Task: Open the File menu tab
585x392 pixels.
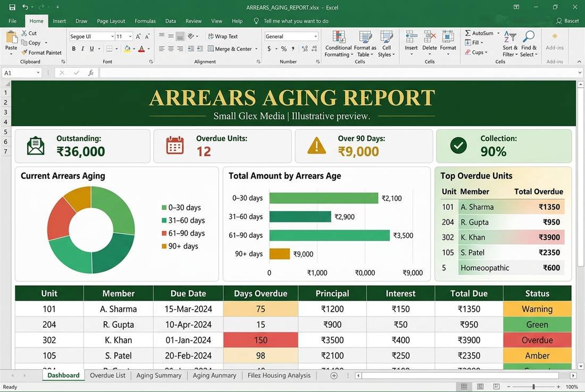Action: [x=12, y=21]
